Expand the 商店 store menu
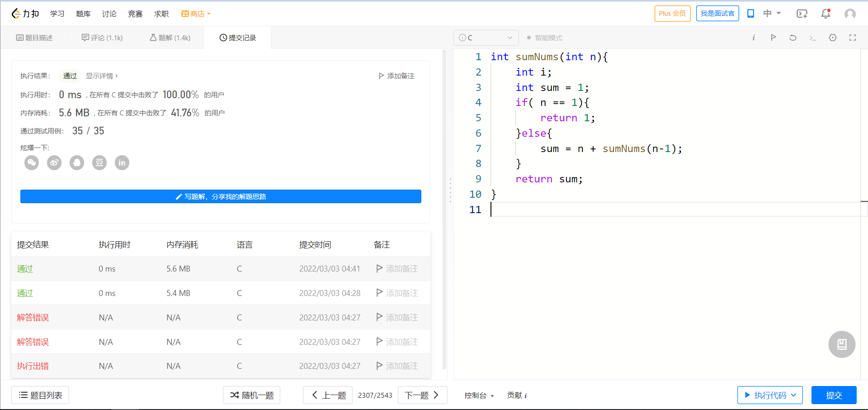This screenshot has height=410, width=868. click(196, 14)
